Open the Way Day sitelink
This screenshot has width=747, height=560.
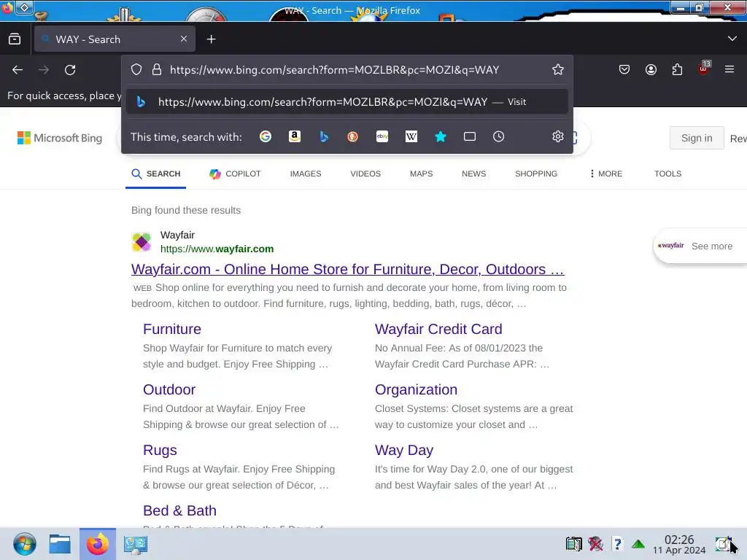[404, 450]
